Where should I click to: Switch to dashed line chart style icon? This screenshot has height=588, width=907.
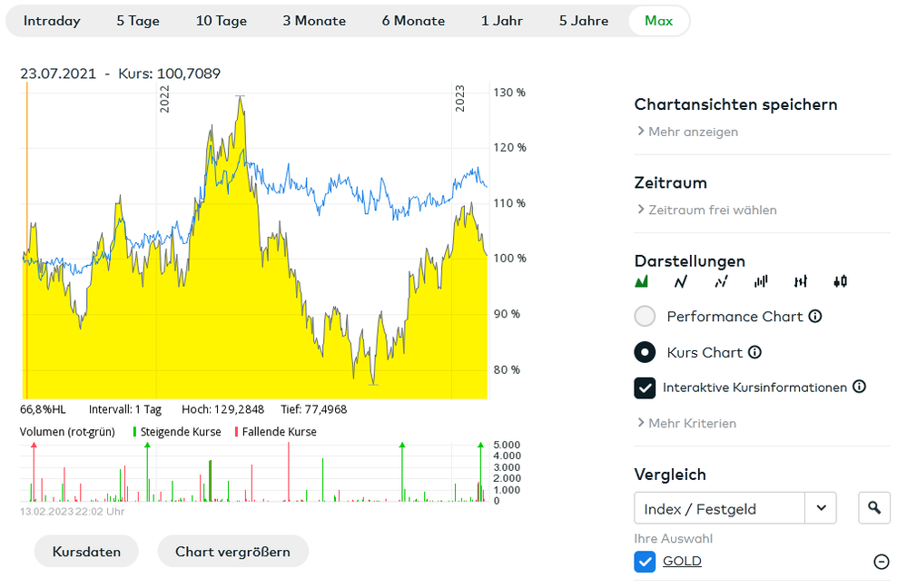point(721,282)
